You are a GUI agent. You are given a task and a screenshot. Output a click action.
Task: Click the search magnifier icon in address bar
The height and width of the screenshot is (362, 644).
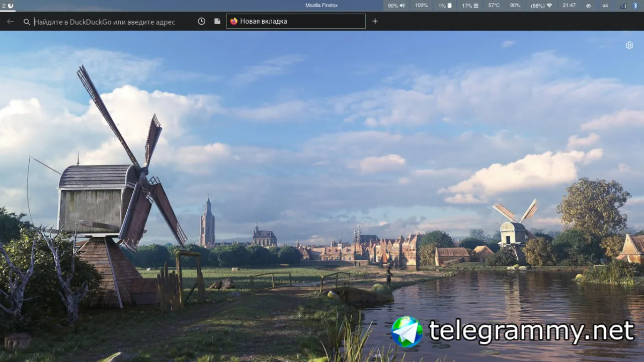[x=27, y=22]
